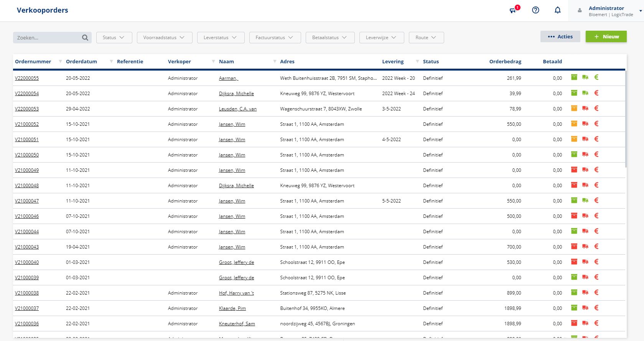
Task: Click the Zoeken search input field
Action: click(47, 38)
